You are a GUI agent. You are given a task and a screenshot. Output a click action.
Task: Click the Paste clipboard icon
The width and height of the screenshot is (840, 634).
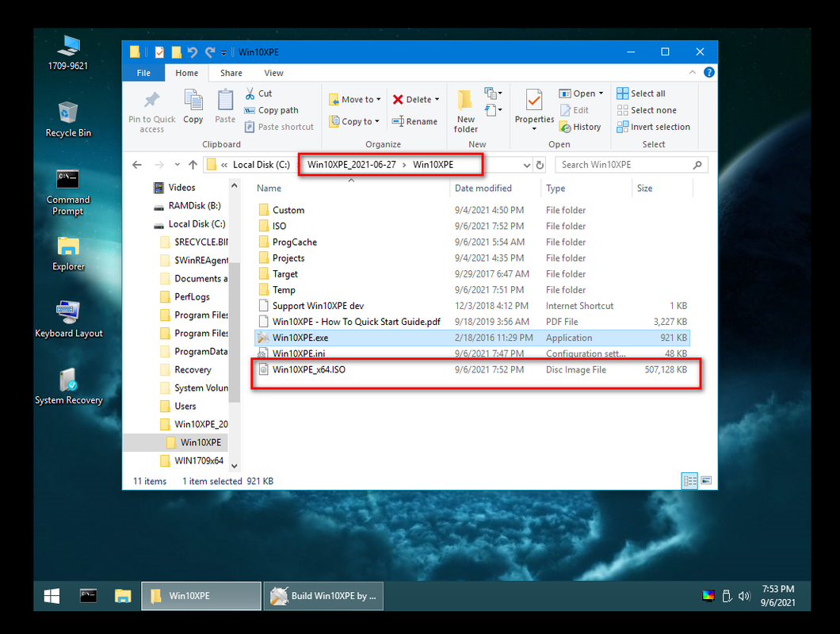[x=225, y=107]
